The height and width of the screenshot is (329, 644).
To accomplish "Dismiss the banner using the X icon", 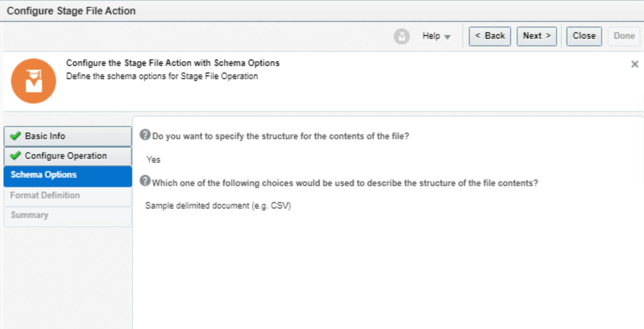I will point(635,64).
